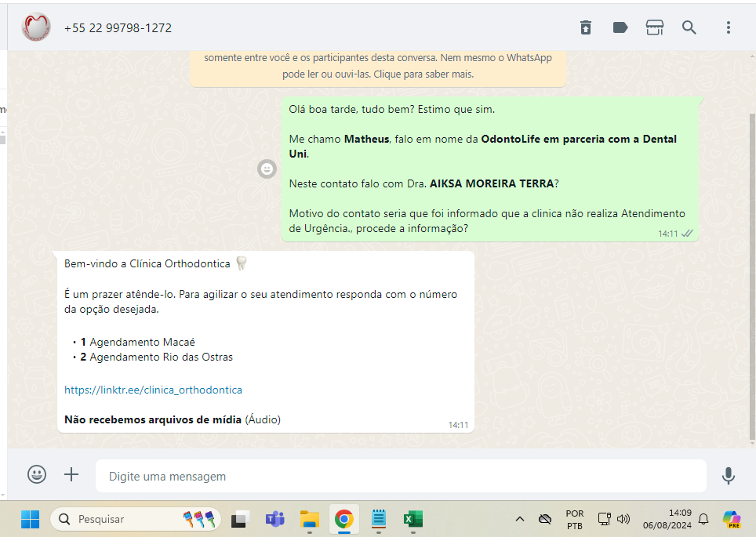Click the double-check read receipt icon
Viewport: 756px width, 537px height.
[x=687, y=234]
